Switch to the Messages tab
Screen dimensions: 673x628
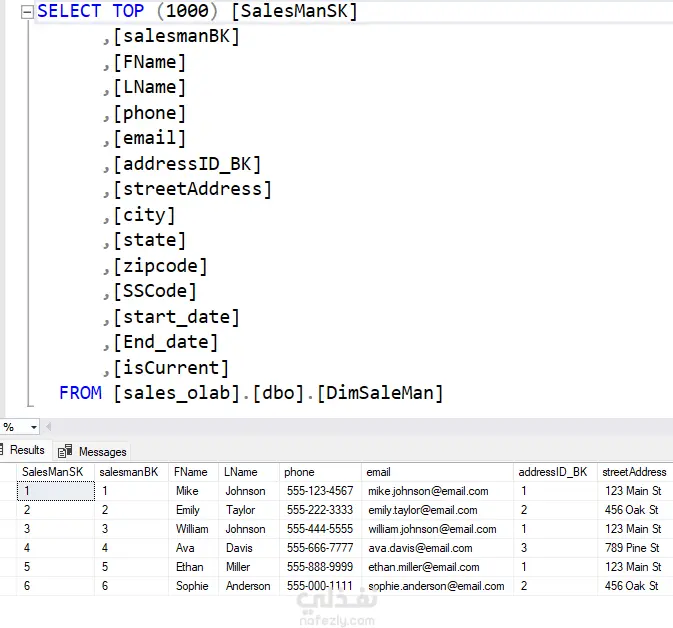pos(93,452)
